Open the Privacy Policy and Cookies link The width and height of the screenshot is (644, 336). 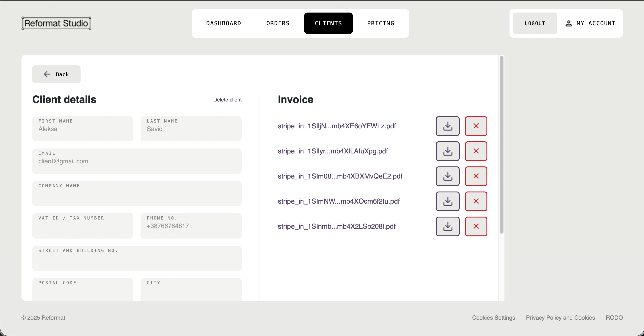pyautogui.click(x=560, y=317)
